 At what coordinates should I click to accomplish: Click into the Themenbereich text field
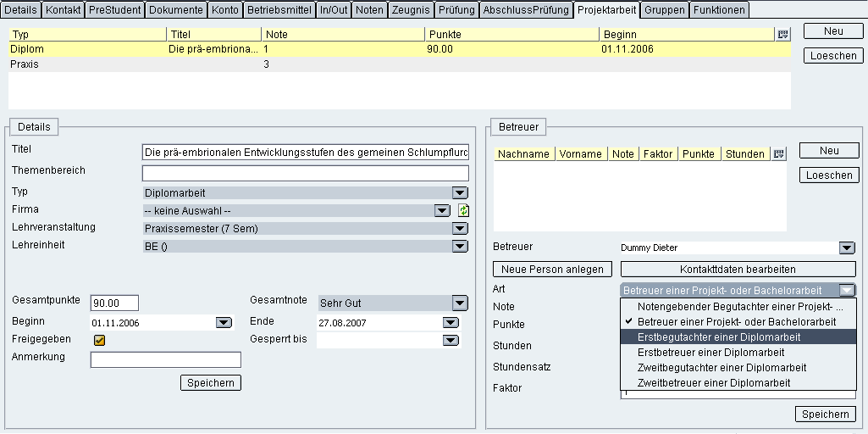click(305, 173)
